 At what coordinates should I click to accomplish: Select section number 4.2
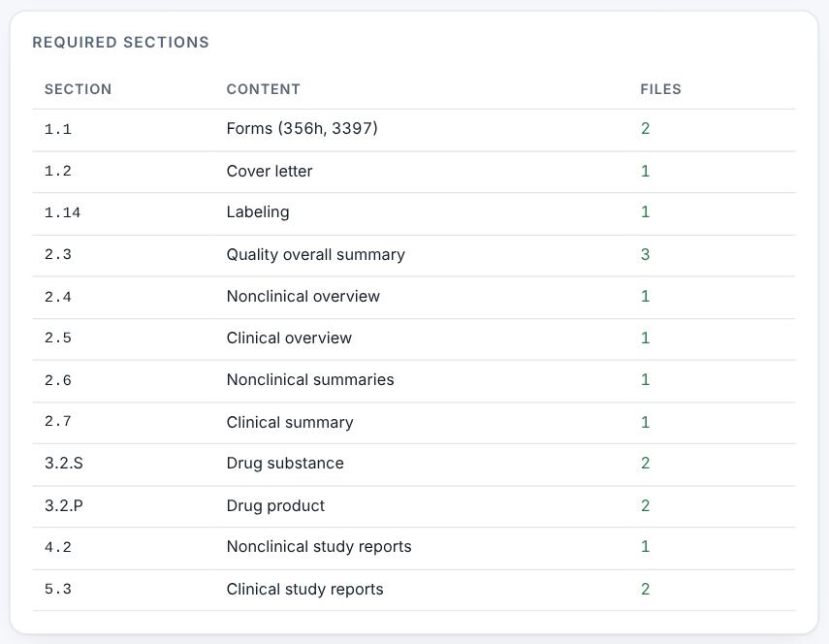[x=57, y=547]
